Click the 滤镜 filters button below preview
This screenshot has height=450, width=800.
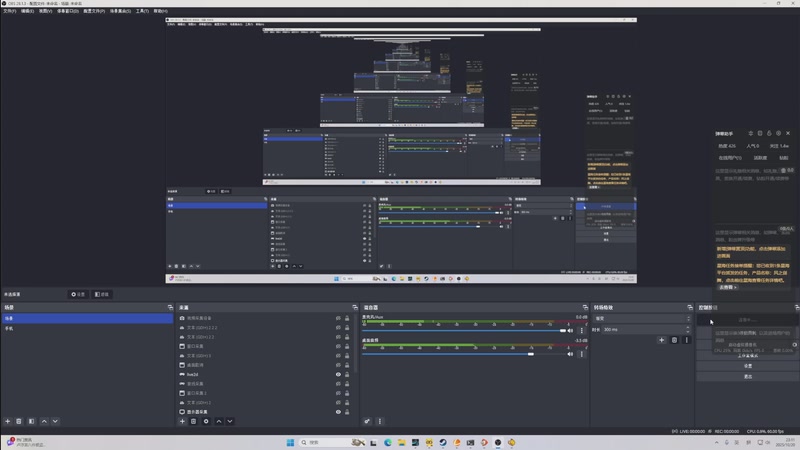pos(102,294)
